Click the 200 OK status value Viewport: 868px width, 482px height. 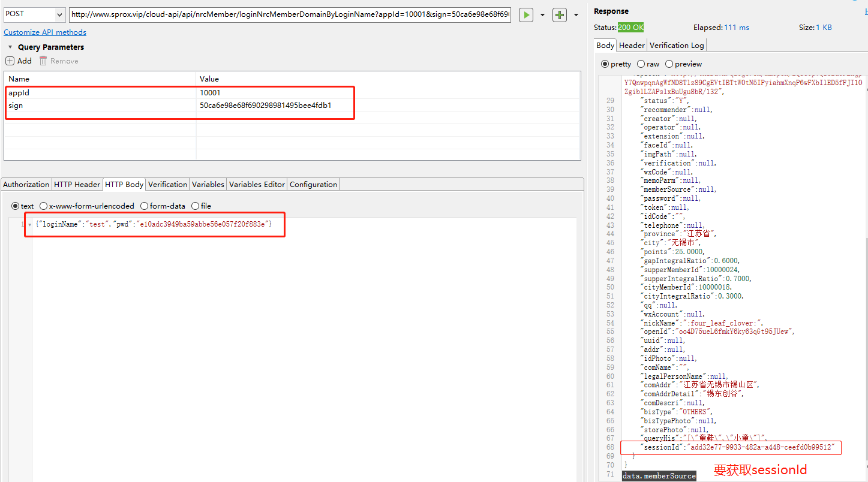pos(630,28)
